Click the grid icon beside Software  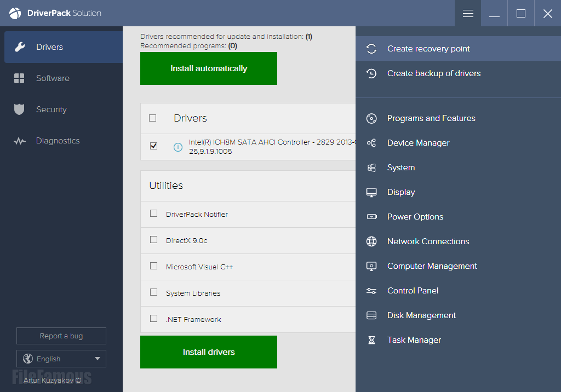pos(19,78)
